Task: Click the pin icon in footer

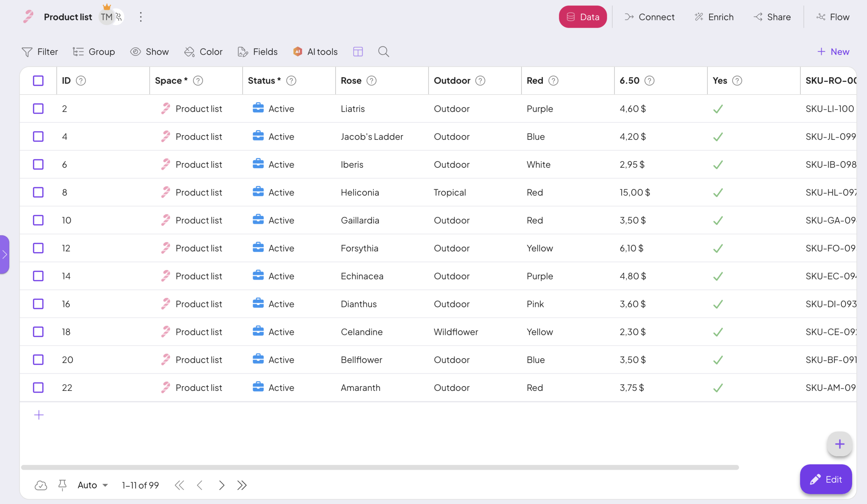Action: click(62, 485)
